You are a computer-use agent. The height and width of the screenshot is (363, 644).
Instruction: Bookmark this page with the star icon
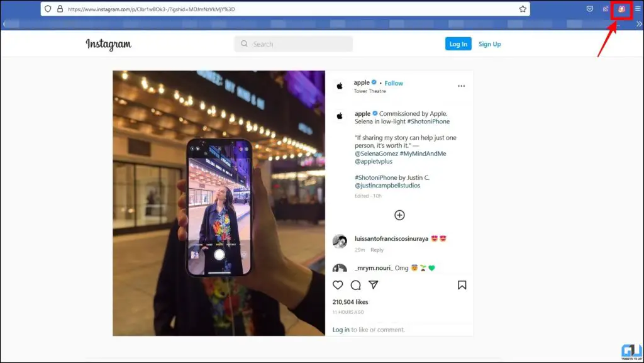pyautogui.click(x=523, y=9)
